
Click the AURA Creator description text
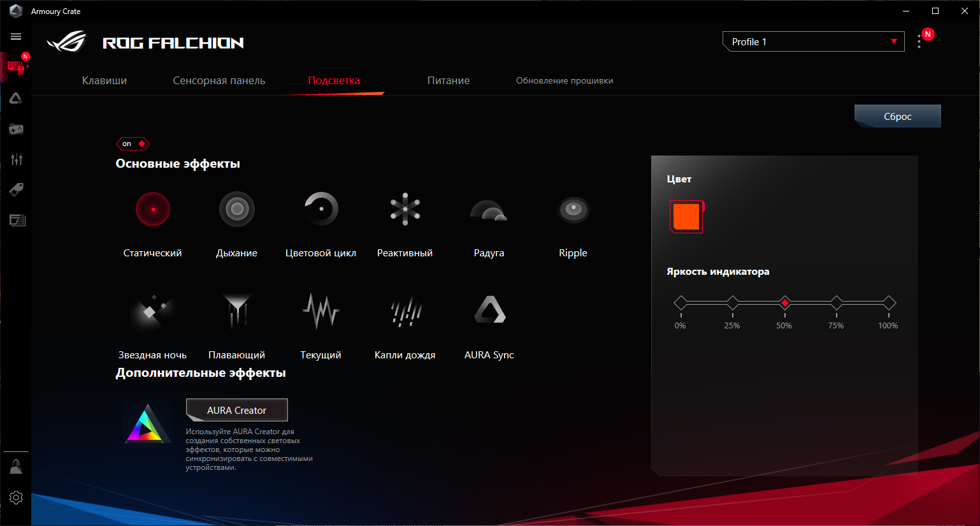249,449
